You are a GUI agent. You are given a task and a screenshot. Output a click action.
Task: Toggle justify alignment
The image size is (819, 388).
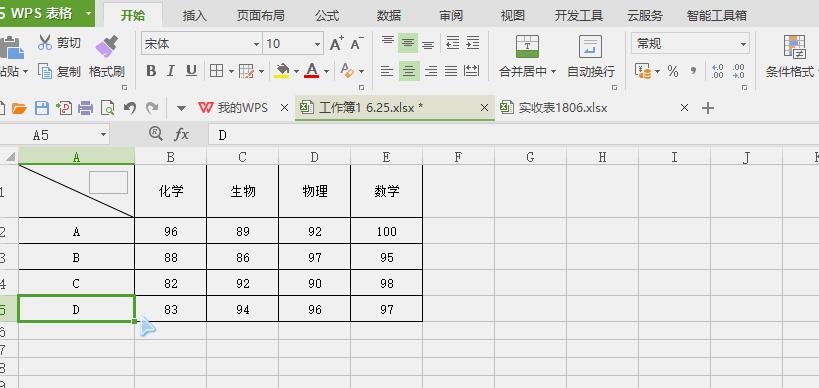tap(451, 70)
